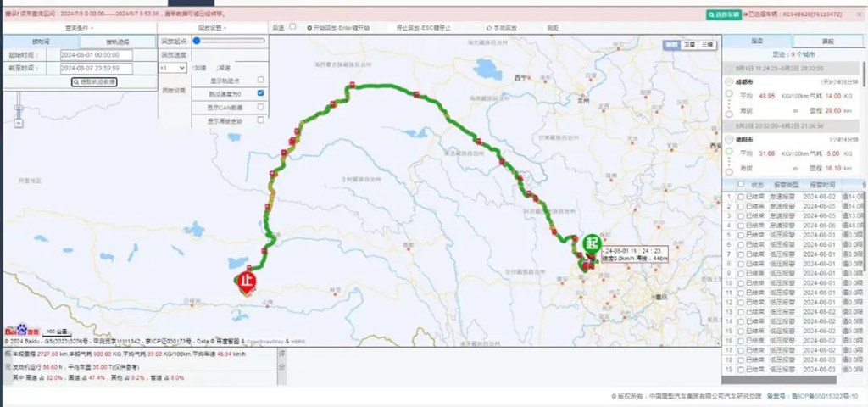Viewport: 868px width, 407px height.
Task: Uncheck the second playback setting checkbox (checked)
Action: click(x=260, y=93)
